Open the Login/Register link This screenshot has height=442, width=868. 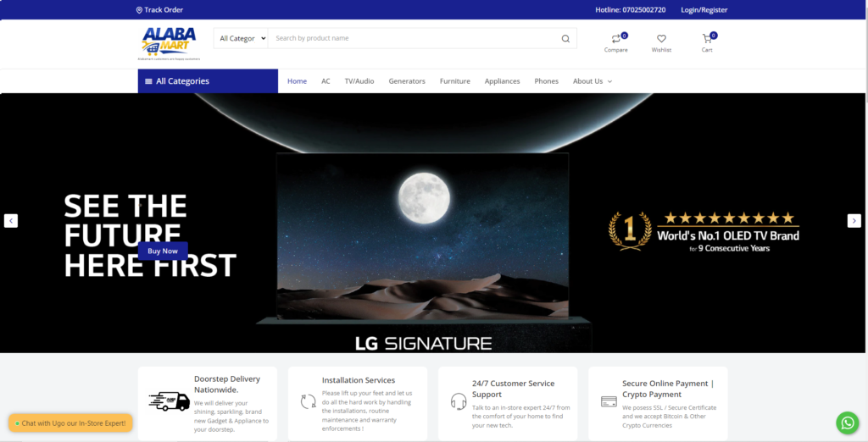[x=704, y=10]
